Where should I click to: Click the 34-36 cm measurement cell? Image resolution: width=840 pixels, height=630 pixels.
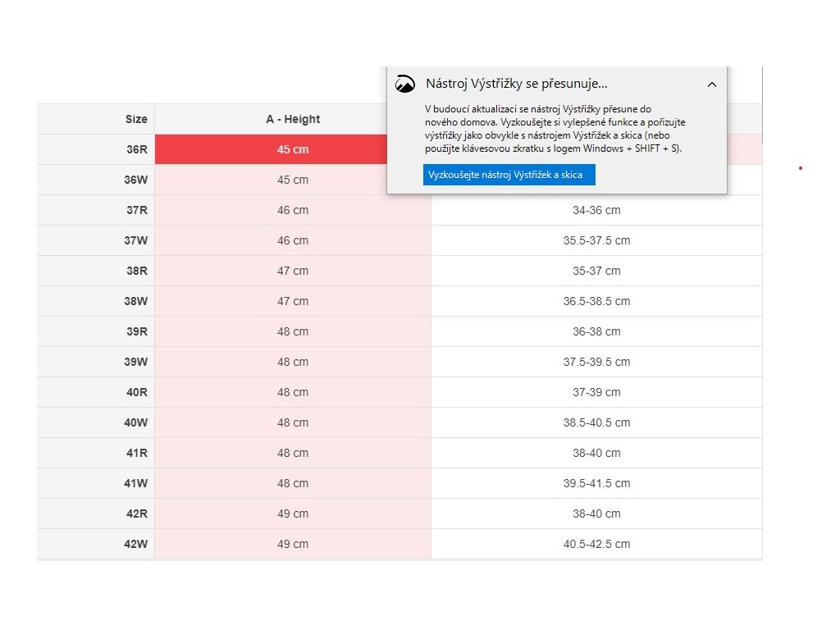coord(596,210)
